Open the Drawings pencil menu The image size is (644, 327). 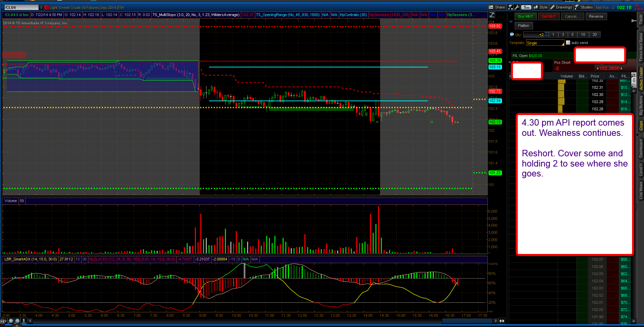click(561, 7)
